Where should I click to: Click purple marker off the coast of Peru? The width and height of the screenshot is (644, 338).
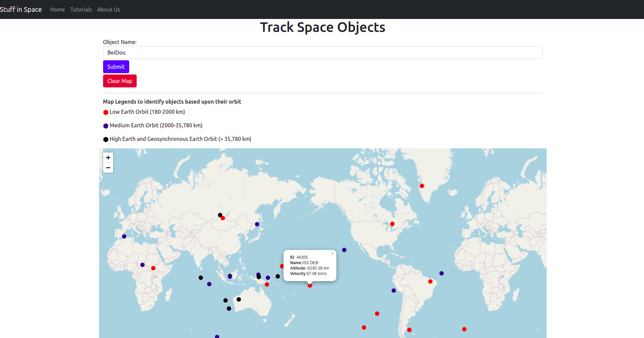(394, 291)
